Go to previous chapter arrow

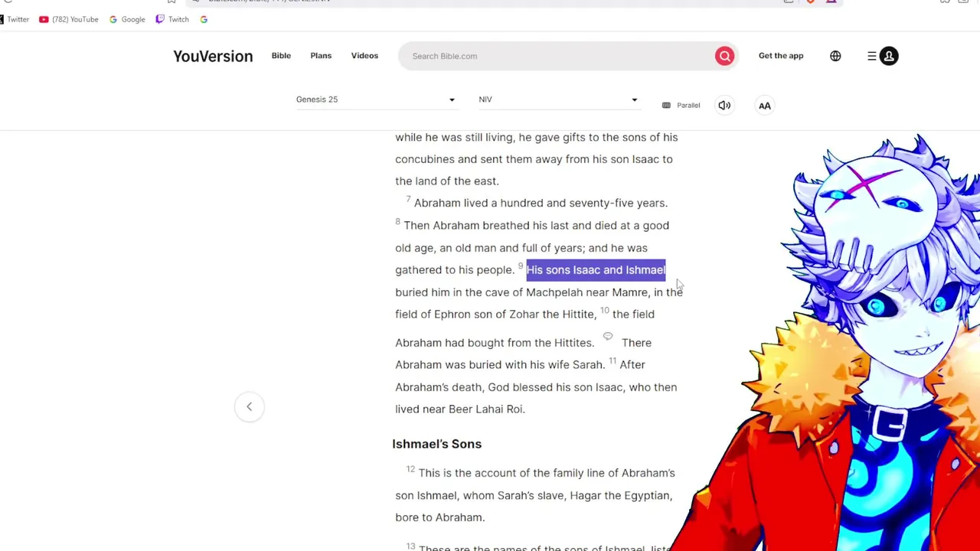point(249,406)
